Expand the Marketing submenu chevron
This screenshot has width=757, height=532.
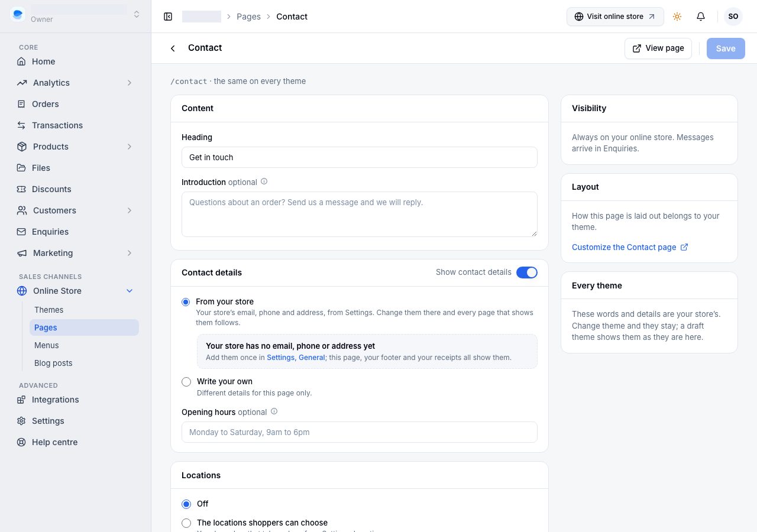pos(130,253)
